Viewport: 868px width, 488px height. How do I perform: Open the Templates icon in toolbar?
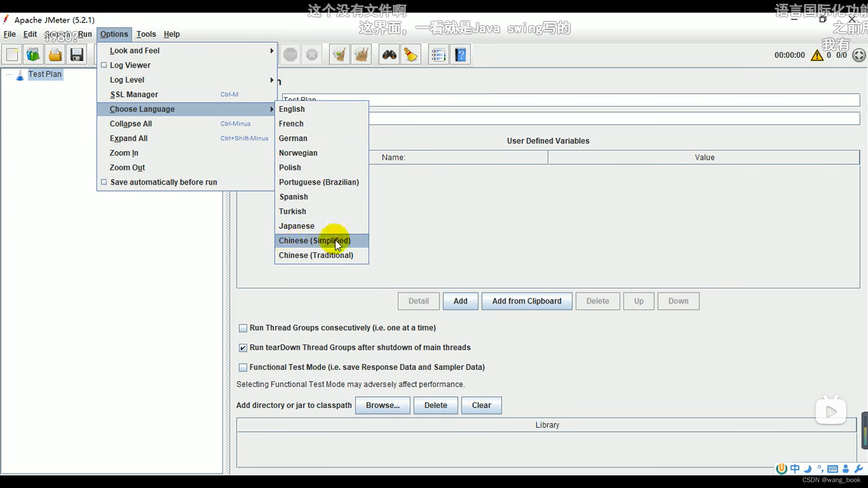pyautogui.click(x=33, y=55)
